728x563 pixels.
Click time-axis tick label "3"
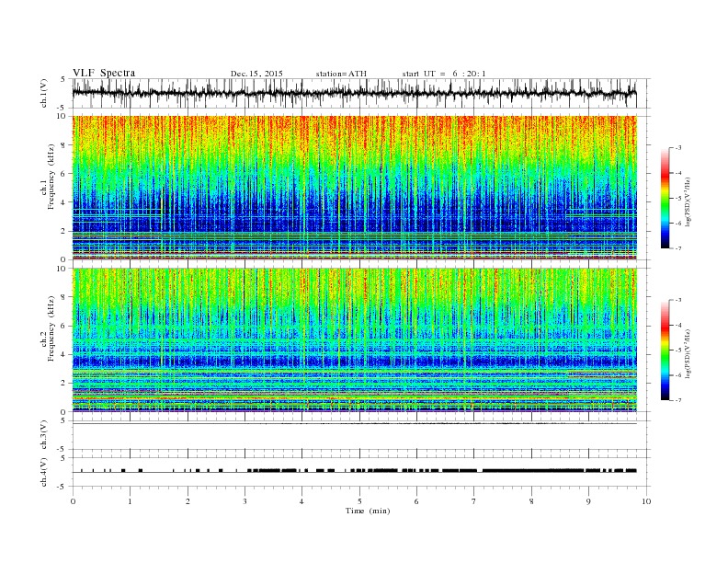pos(245,501)
